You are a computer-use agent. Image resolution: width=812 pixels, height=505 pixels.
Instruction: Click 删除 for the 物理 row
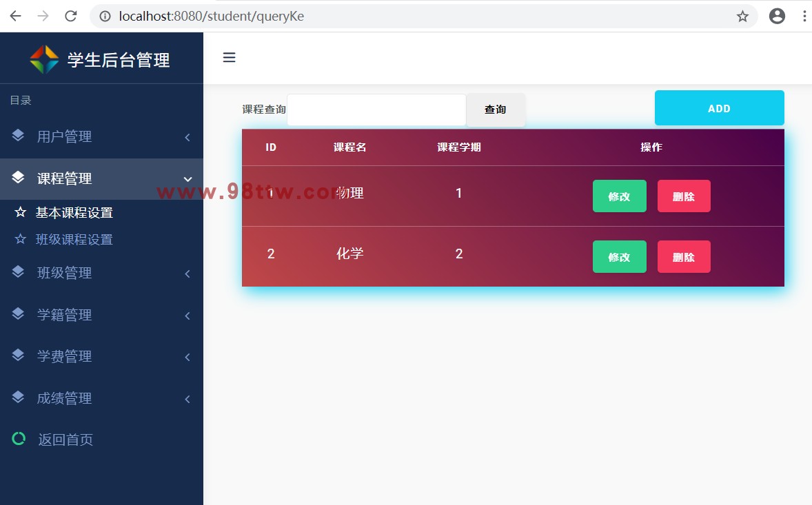[x=684, y=196]
